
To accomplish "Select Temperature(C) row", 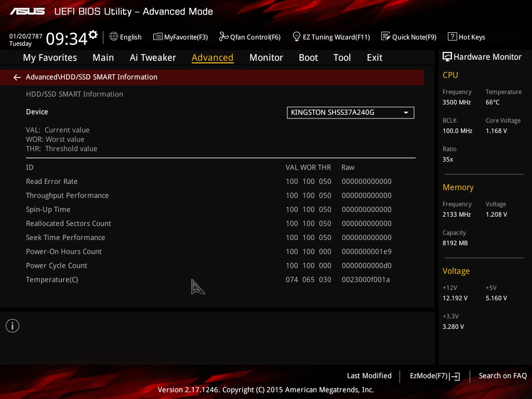I will pos(220,280).
